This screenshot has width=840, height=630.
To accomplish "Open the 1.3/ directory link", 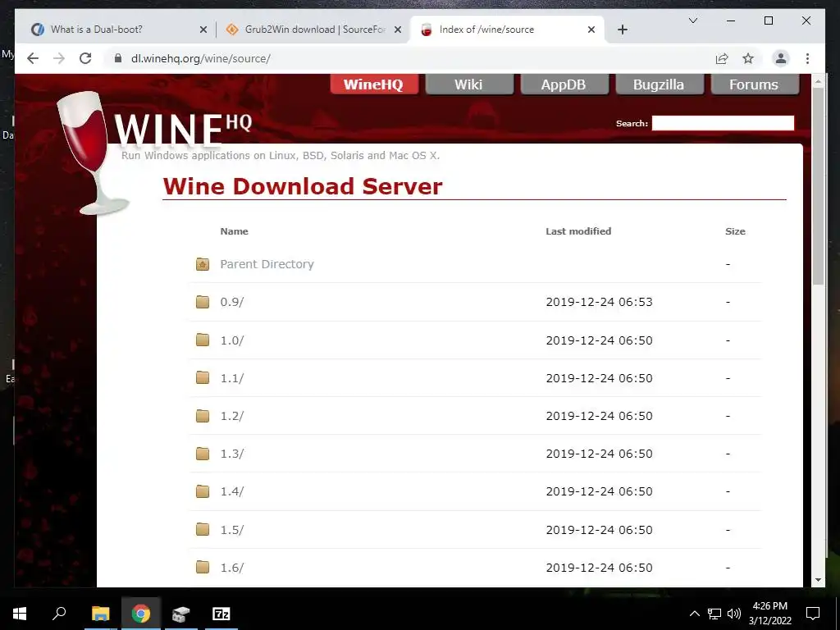I will pos(232,454).
